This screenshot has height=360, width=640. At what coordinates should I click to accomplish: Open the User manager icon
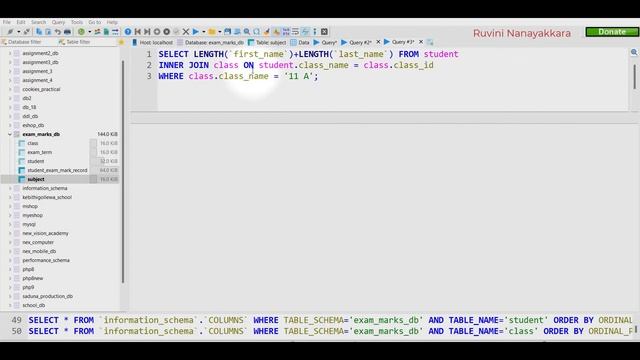(97, 31)
